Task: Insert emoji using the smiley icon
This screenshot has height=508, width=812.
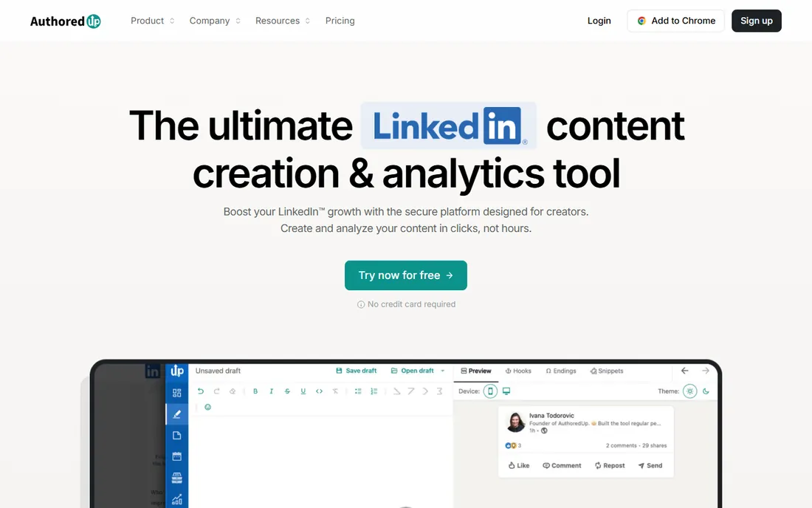Action: pos(207,407)
